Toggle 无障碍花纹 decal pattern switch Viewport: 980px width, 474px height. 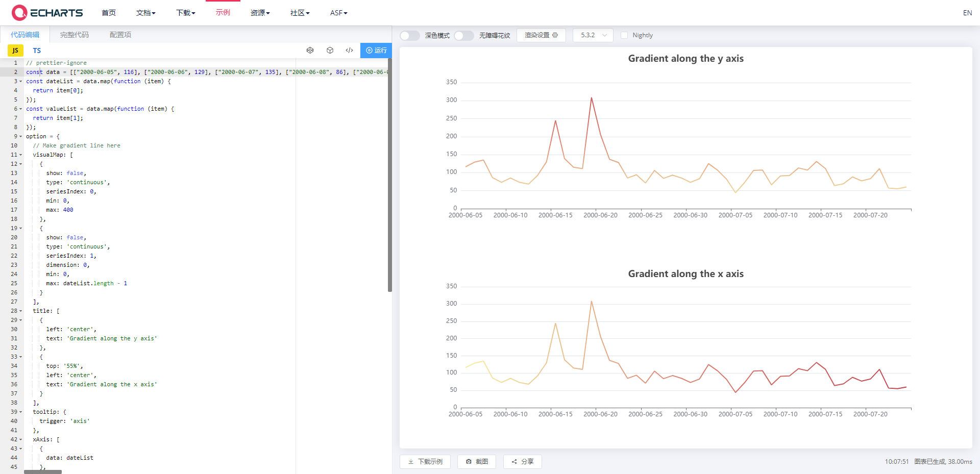click(463, 35)
